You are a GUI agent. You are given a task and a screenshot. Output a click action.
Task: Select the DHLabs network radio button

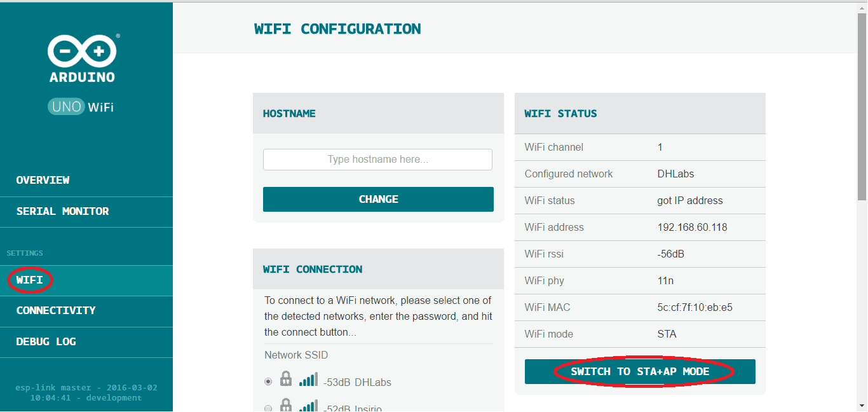coord(268,381)
